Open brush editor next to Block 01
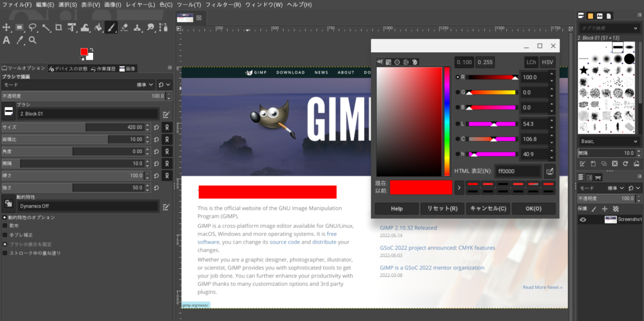 pyautogui.click(x=166, y=115)
